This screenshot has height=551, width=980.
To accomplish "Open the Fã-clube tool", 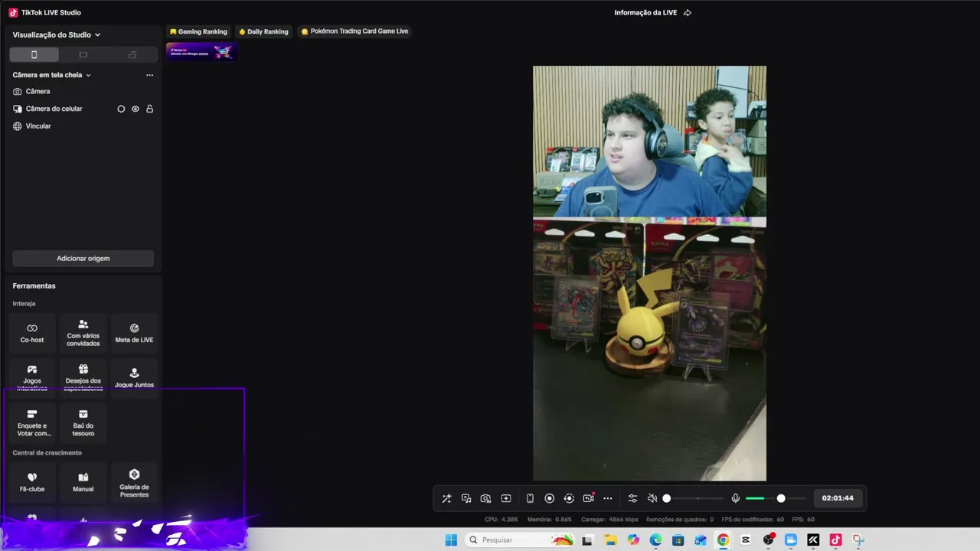I will click(32, 483).
